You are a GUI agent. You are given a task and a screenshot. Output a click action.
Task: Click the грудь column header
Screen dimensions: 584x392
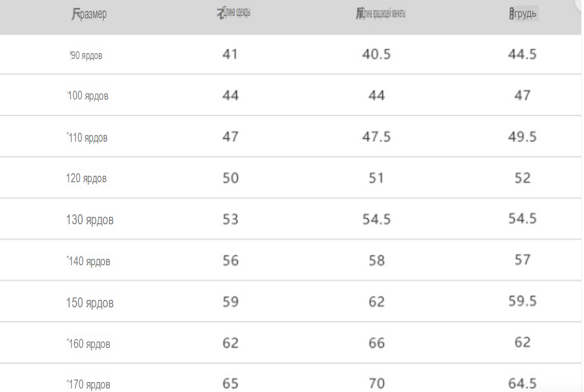[523, 14]
